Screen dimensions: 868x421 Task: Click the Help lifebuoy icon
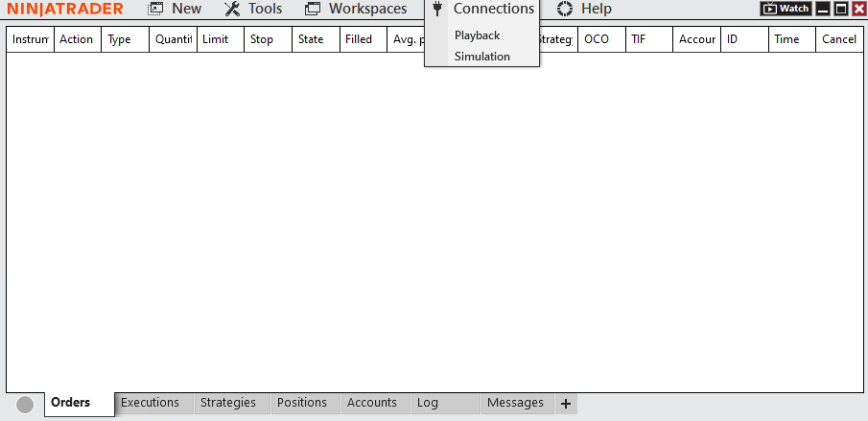565,9
